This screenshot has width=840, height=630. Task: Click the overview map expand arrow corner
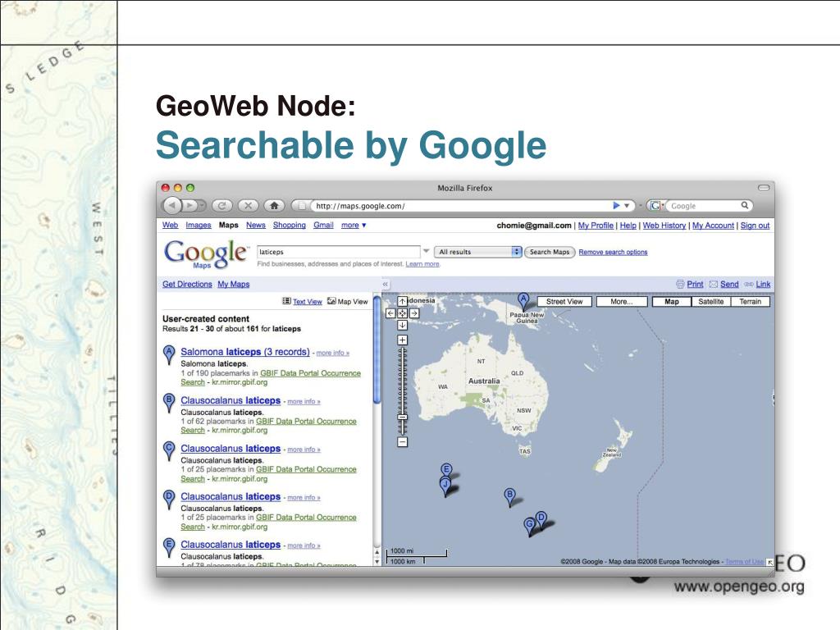769,562
